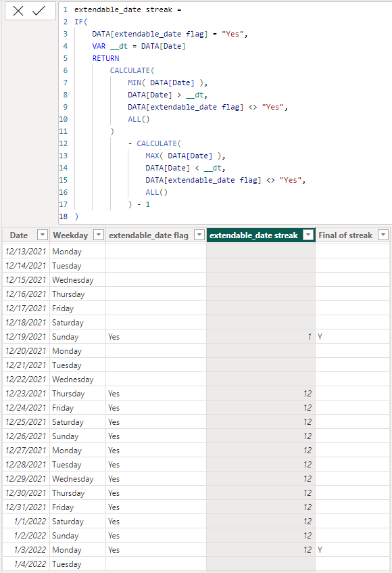The image size is (392, 573).
Task: Click the date cell 12/27/2021
Action: tap(26, 451)
